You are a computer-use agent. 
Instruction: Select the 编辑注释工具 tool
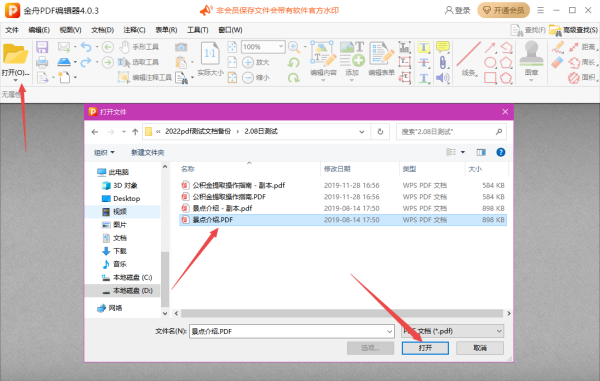145,77
